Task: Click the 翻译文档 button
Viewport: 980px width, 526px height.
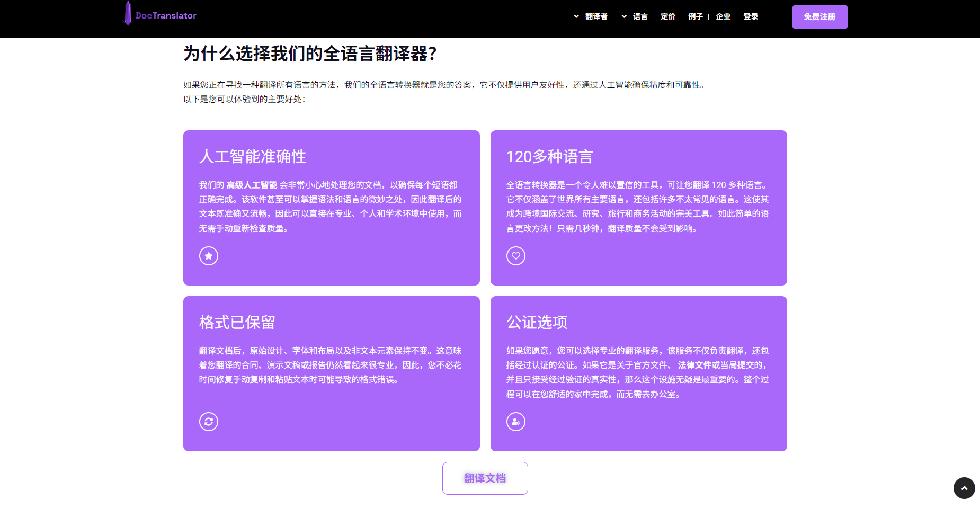Action: pos(485,478)
